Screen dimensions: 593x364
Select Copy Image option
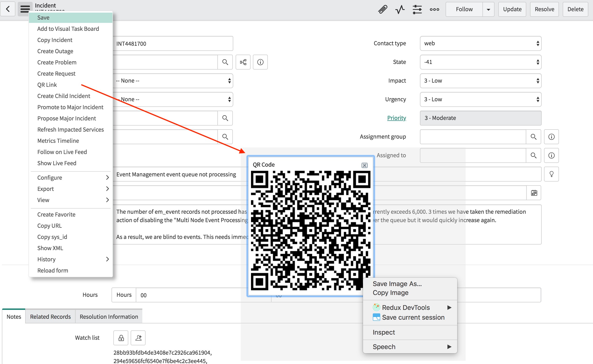click(x=410, y=293)
